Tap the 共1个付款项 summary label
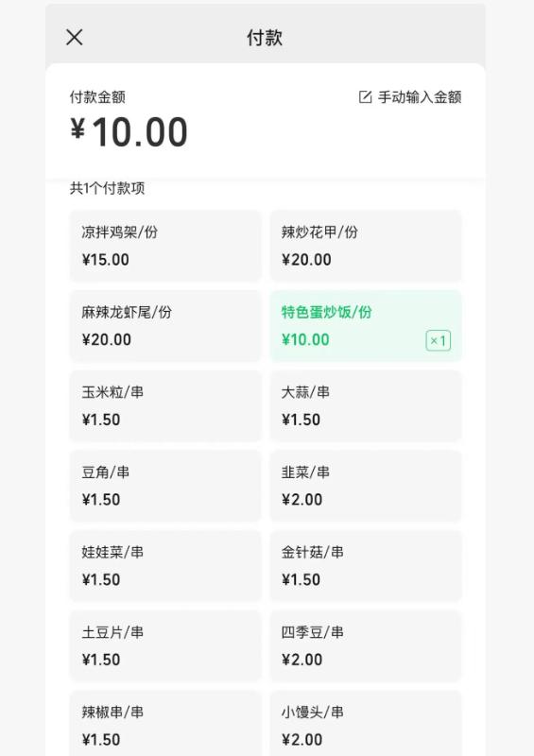 point(107,188)
